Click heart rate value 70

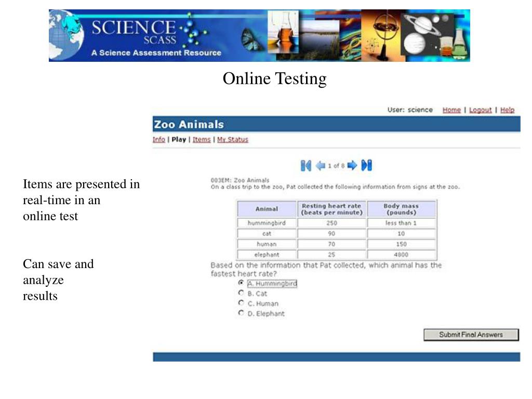pyautogui.click(x=332, y=244)
